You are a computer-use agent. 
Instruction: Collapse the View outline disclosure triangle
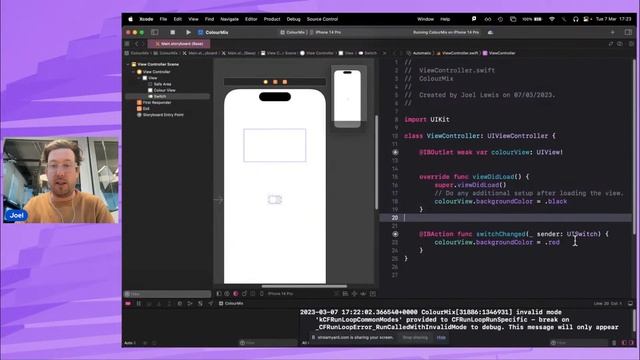(x=139, y=78)
